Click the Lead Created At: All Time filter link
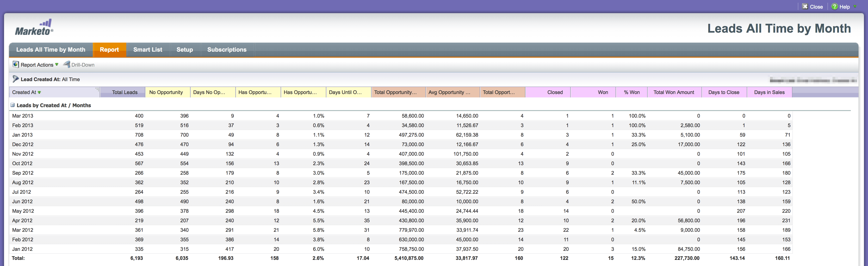Viewport: 868px width, 266px height. tap(50, 79)
